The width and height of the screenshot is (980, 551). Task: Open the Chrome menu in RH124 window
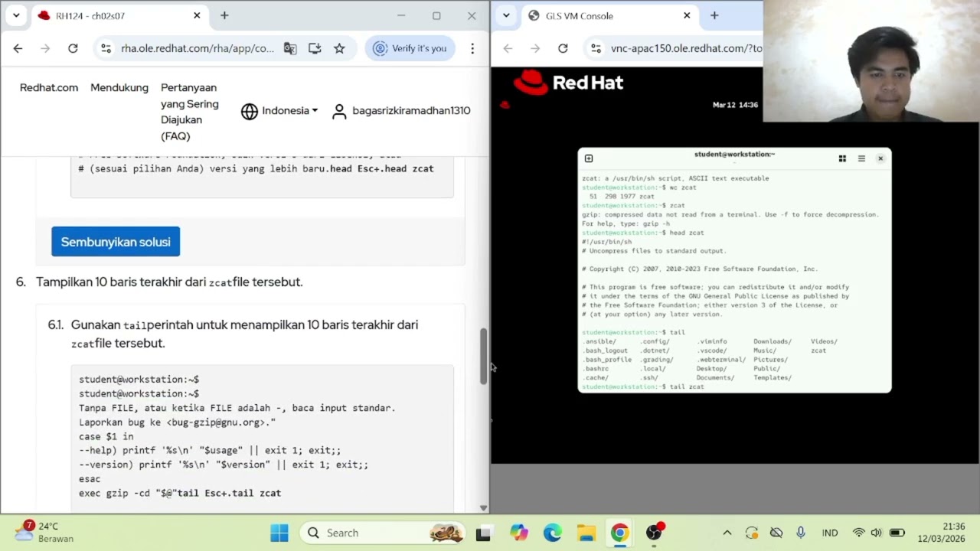click(472, 48)
